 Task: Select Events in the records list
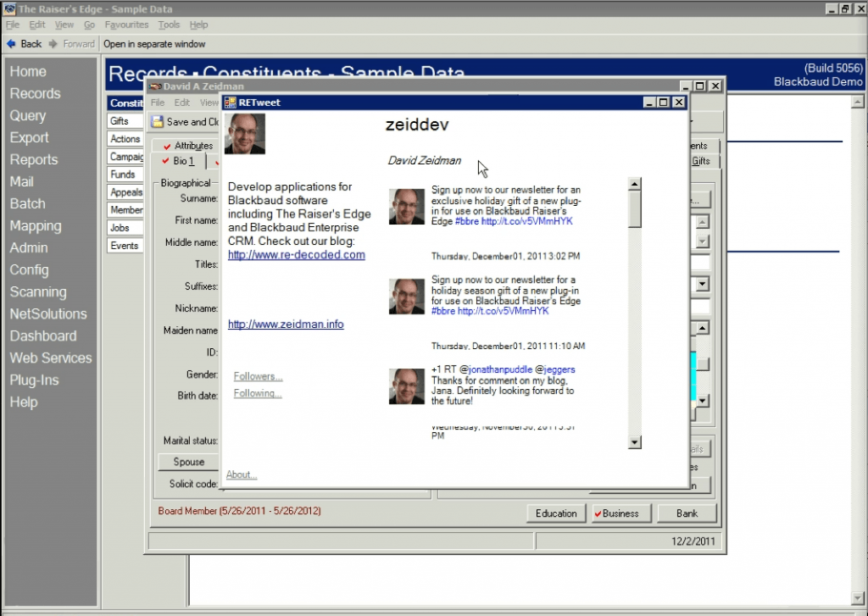click(x=125, y=245)
